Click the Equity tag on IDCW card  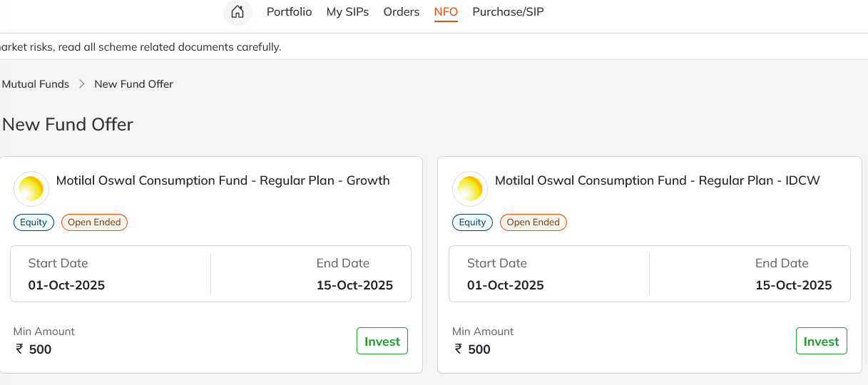(x=472, y=222)
